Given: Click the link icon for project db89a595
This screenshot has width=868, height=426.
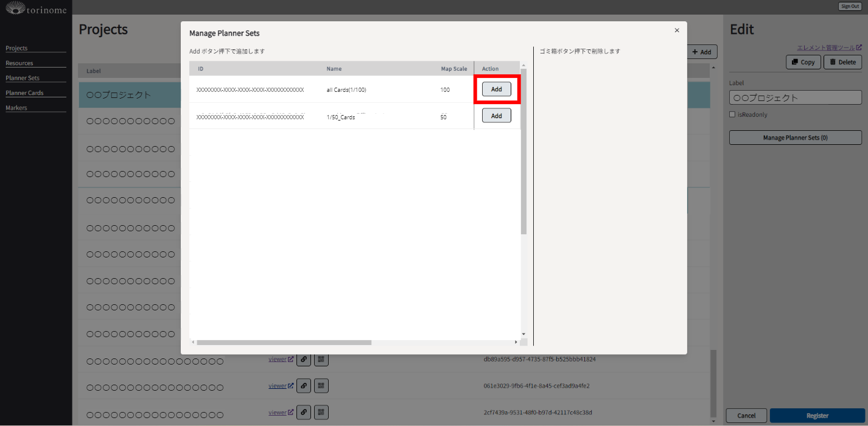Looking at the screenshot, I should pyautogui.click(x=303, y=359).
